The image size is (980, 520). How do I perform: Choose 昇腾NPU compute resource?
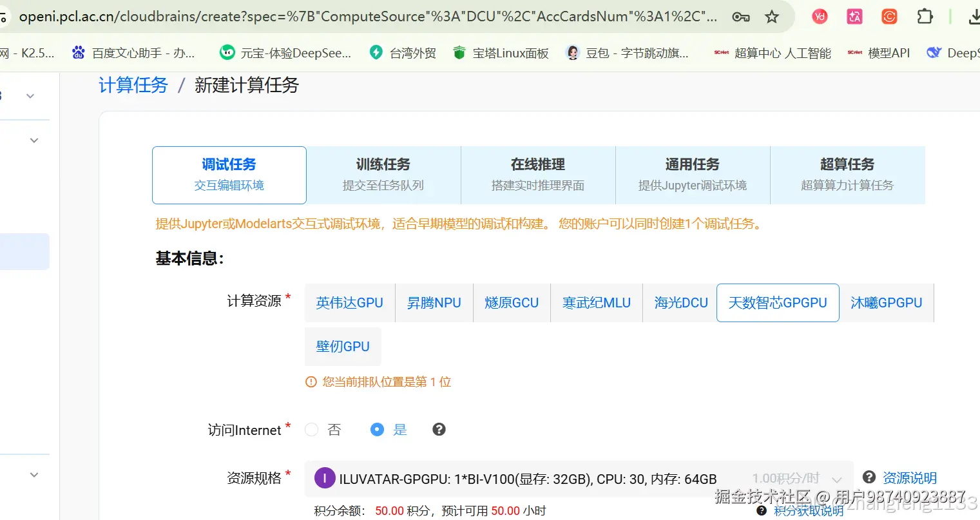click(434, 303)
